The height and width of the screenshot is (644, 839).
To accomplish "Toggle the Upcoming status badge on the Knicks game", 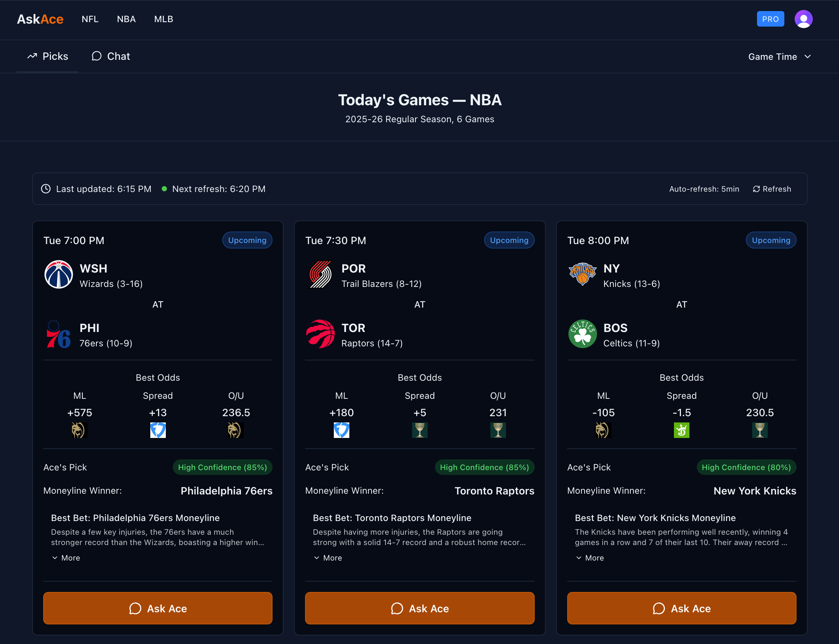I will point(771,240).
